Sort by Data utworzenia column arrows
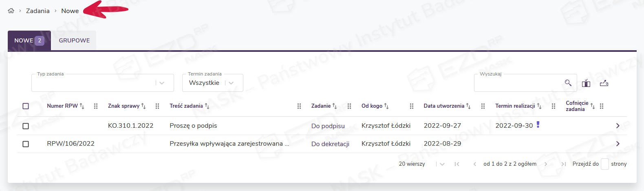The height and width of the screenshot is (191, 644). point(468,106)
